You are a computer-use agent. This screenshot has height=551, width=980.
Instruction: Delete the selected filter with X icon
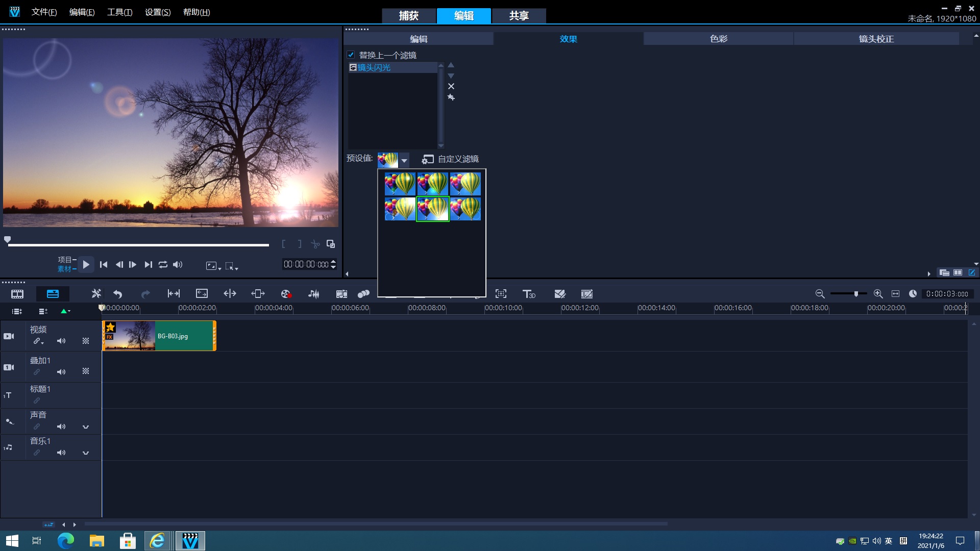point(451,86)
